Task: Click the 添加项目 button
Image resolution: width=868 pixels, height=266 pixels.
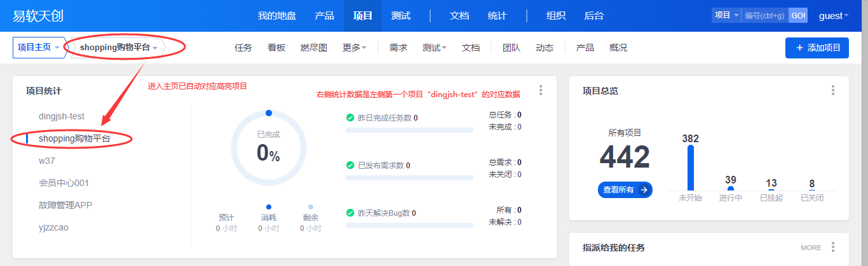Action: [x=817, y=48]
